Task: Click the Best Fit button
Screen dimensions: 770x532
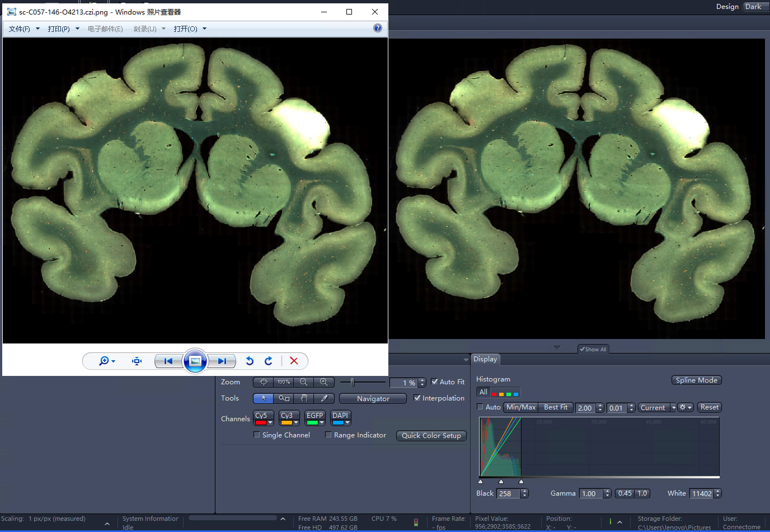Action: tap(555, 407)
